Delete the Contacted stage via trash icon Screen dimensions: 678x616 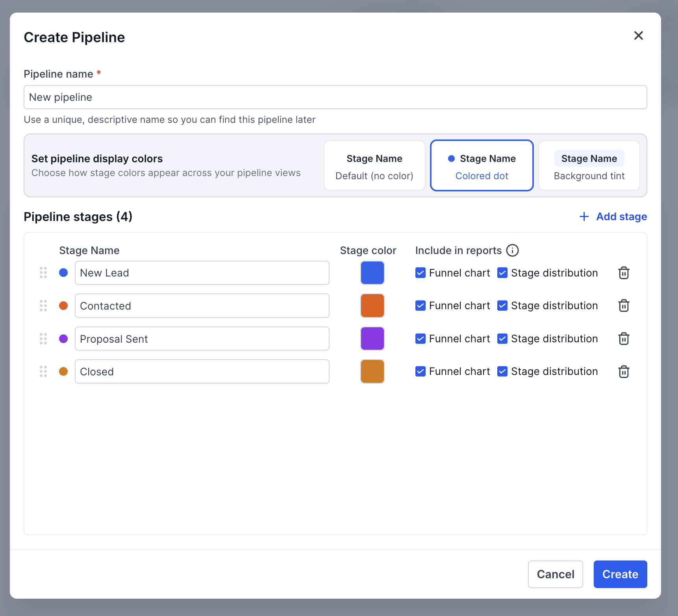point(624,306)
